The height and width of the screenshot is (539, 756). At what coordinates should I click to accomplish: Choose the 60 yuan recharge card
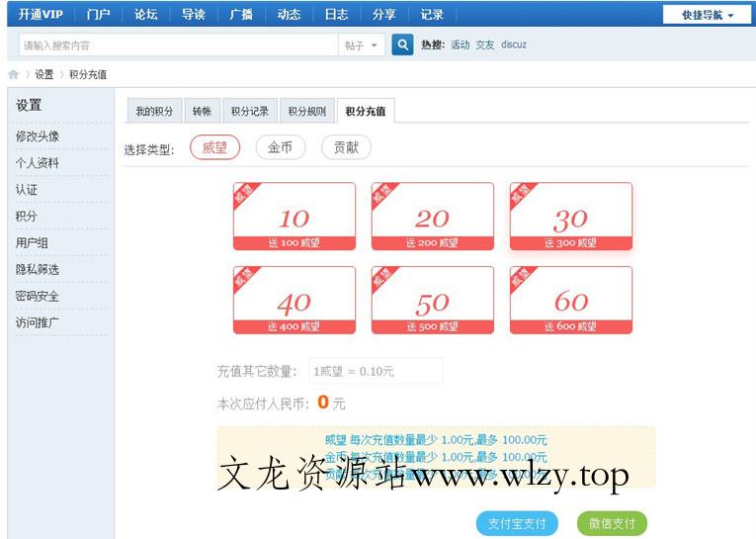tap(571, 300)
